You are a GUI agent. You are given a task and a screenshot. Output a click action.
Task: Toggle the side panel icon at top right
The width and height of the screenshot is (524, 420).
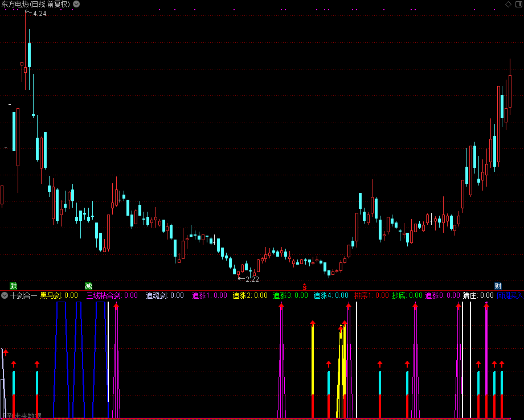coord(520,4)
